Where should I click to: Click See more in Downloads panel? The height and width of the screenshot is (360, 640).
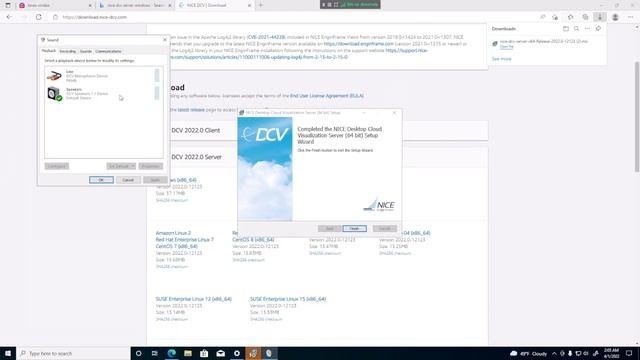(502, 59)
